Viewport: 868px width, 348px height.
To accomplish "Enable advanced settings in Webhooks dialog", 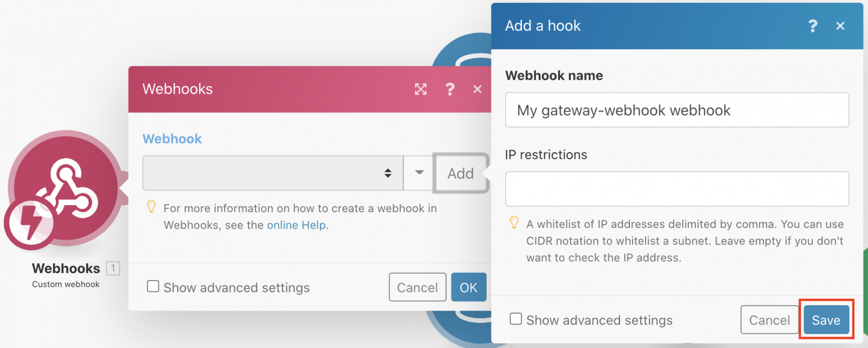I will [153, 287].
